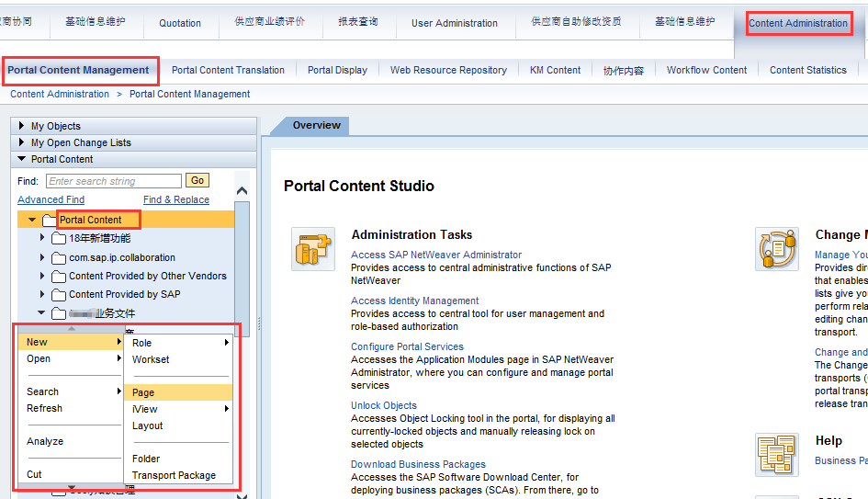Select Transport Package in the submenu
Image resolution: width=868 pixels, height=499 pixels.
click(178, 476)
